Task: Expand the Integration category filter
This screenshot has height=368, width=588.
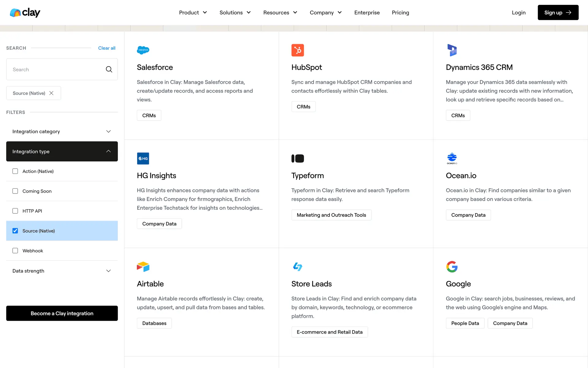Action: [x=62, y=132]
